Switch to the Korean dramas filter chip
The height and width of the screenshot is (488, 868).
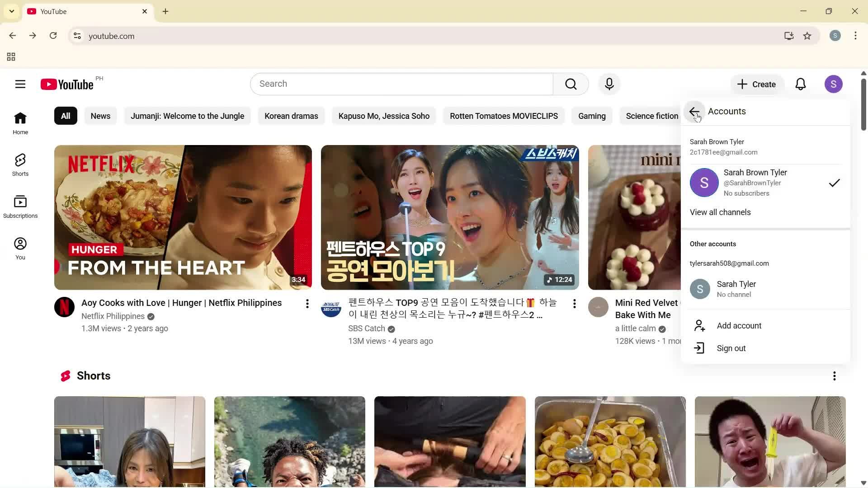click(291, 116)
